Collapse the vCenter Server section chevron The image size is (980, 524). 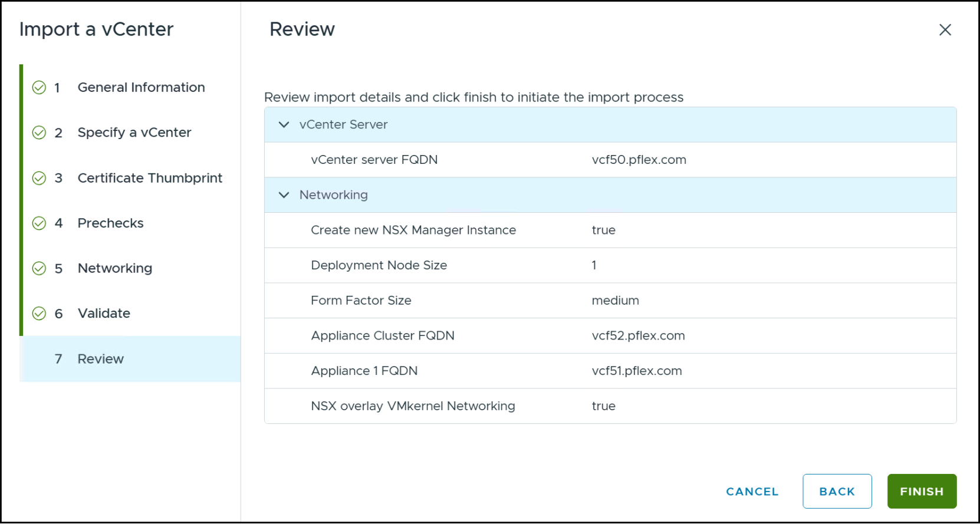(x=284, y=125)
